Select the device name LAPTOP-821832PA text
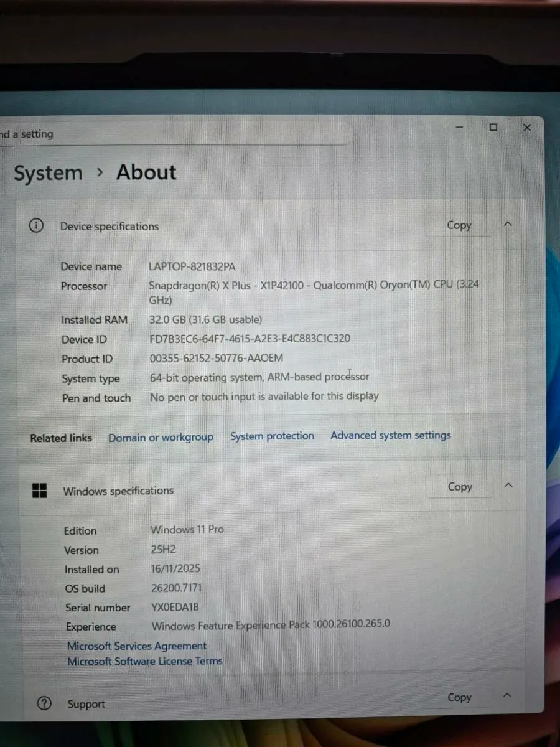Image resolution: width=560 pixels, height=747 pixels. click(x=192, y=266)
